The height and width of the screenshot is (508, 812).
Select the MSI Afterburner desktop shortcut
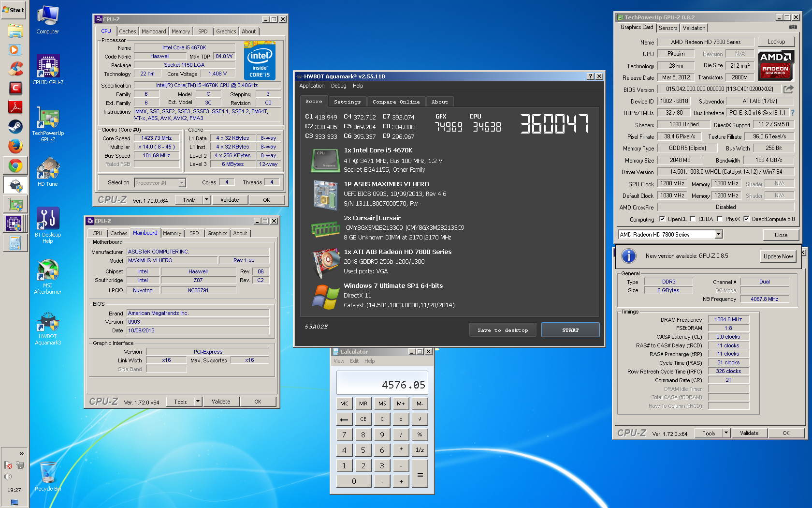click(x=48, y=277)
